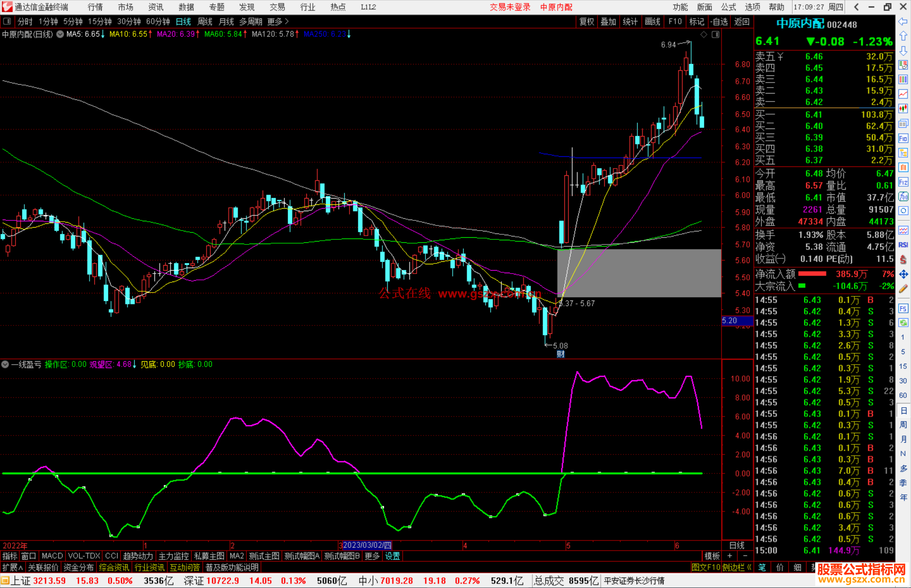This screenshot has height=588, width=911.
Task: Click the f(x) formula icon in sidebar
Action: [903, 196]
